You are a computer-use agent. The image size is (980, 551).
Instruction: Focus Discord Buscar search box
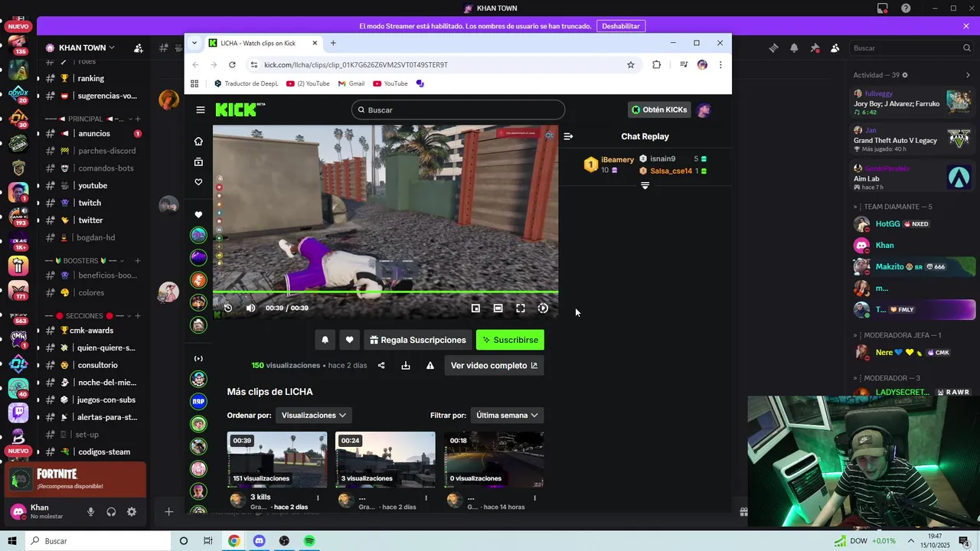(911, 47)
